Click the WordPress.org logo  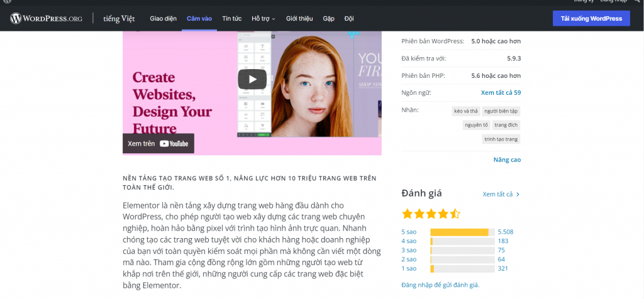click(x=46, y=18)
